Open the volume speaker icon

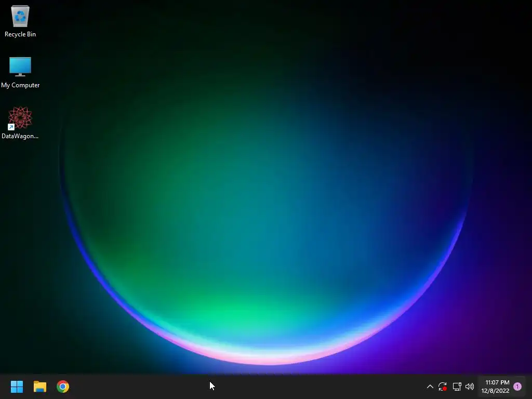click(470, 387)
